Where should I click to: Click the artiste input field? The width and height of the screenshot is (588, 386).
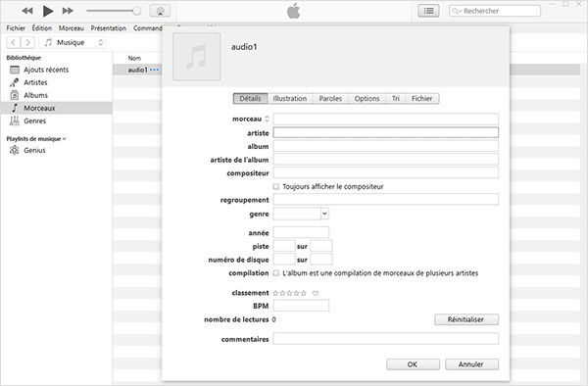pos(386,132)
